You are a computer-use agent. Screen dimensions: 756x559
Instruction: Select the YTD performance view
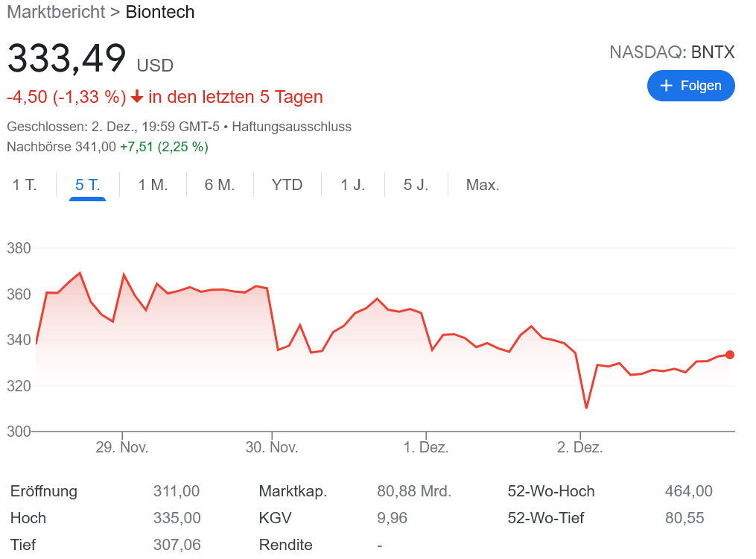pyautogui.click(x=287, y=185)
